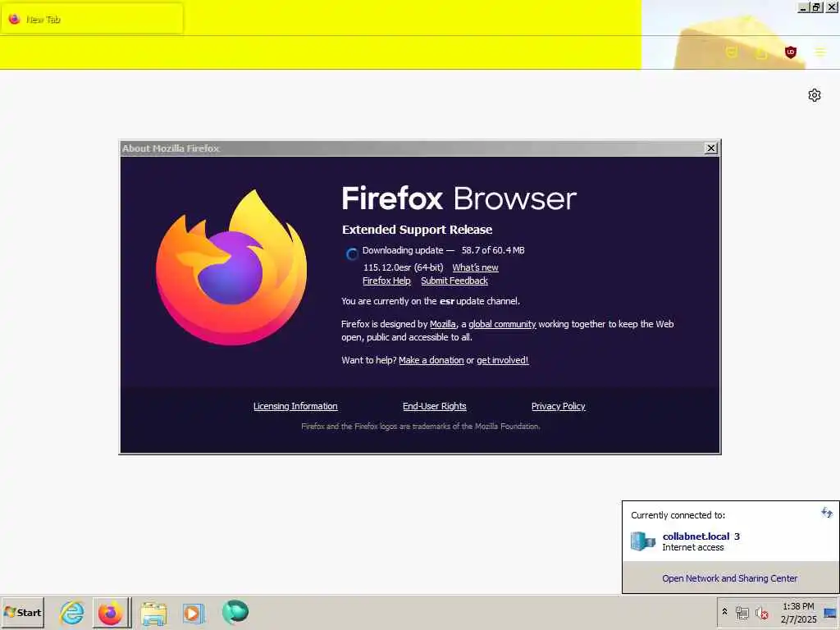
Task: Select the collabnet.local 3 network entry
Action: coord(731,541)
